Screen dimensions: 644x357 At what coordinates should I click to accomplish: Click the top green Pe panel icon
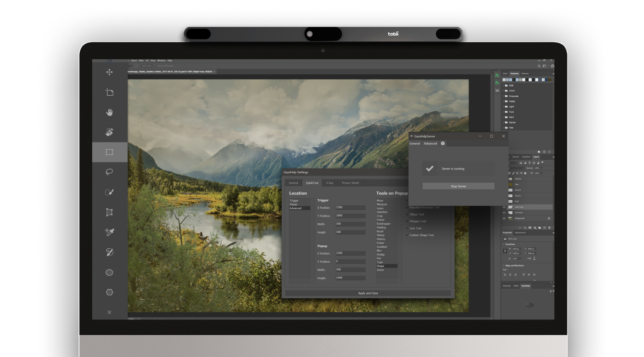tap(497, 76)
